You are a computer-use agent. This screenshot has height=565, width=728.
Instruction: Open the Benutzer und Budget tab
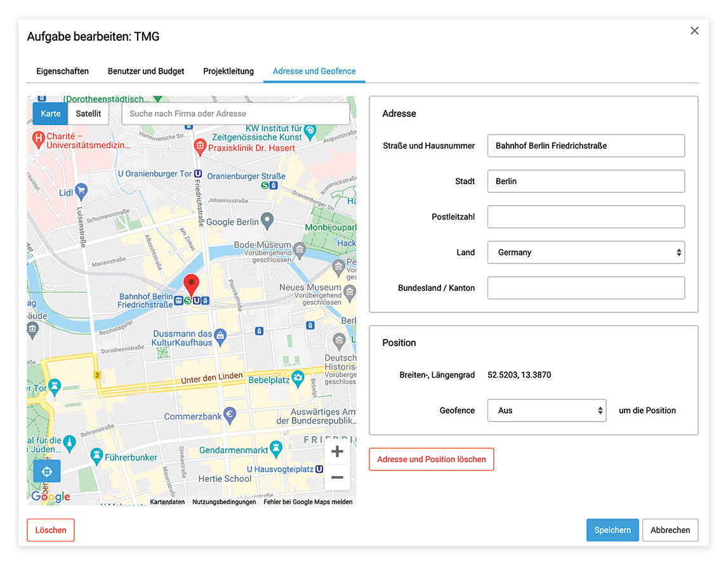[x=146, y=71]
